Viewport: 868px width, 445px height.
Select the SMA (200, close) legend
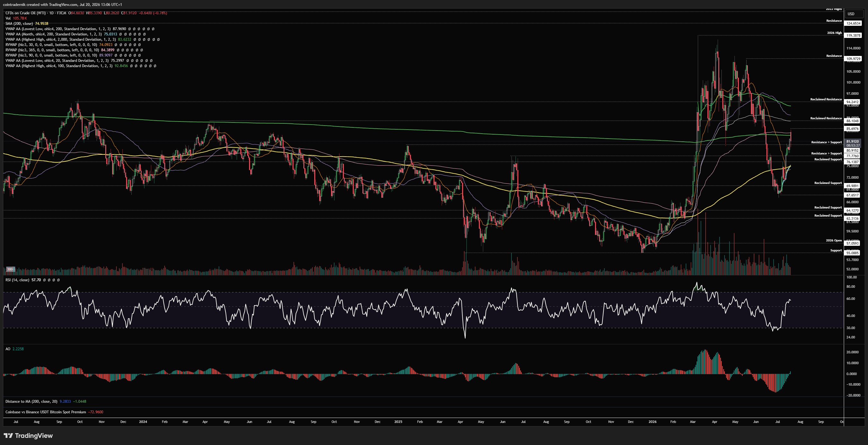click(19, 24)
